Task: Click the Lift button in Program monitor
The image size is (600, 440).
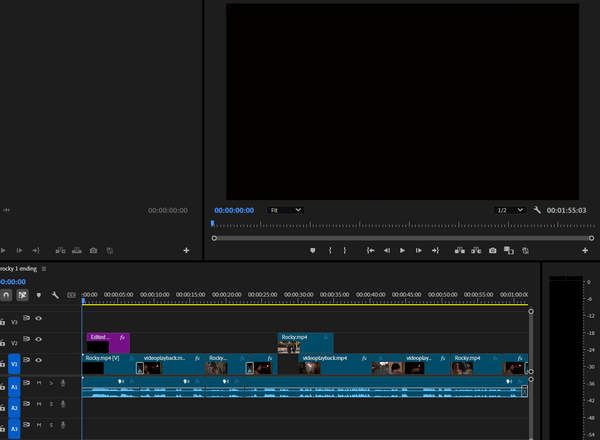Action: click(460, 251)
